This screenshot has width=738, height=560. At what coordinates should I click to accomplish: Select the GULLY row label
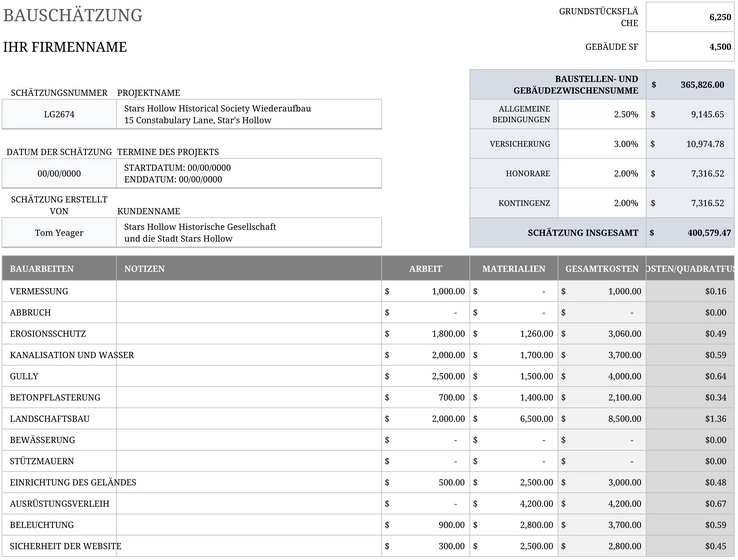24,376
